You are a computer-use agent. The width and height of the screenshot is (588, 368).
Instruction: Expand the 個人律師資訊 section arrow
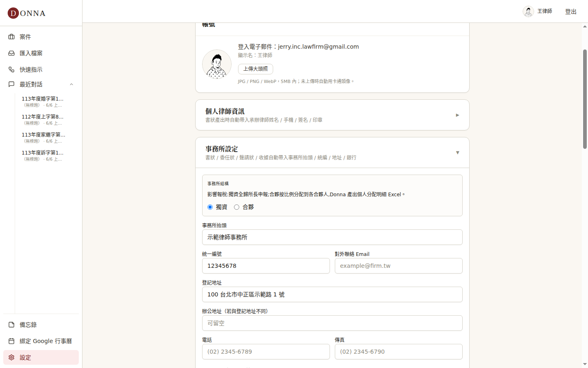tap(457, 115)
